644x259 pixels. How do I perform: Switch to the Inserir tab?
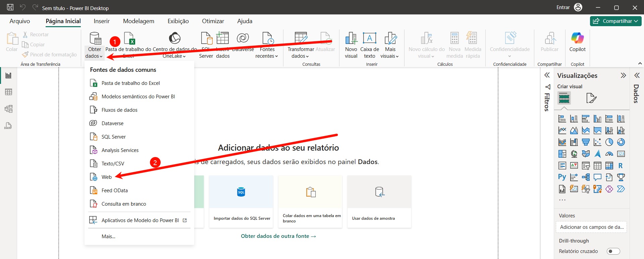coord(102,21)
